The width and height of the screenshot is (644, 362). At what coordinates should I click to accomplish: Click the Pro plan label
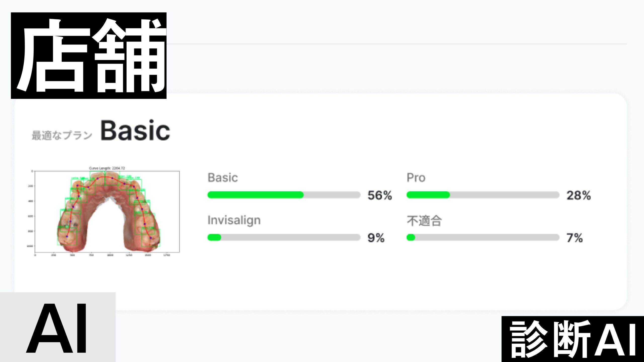coord(416,178)
